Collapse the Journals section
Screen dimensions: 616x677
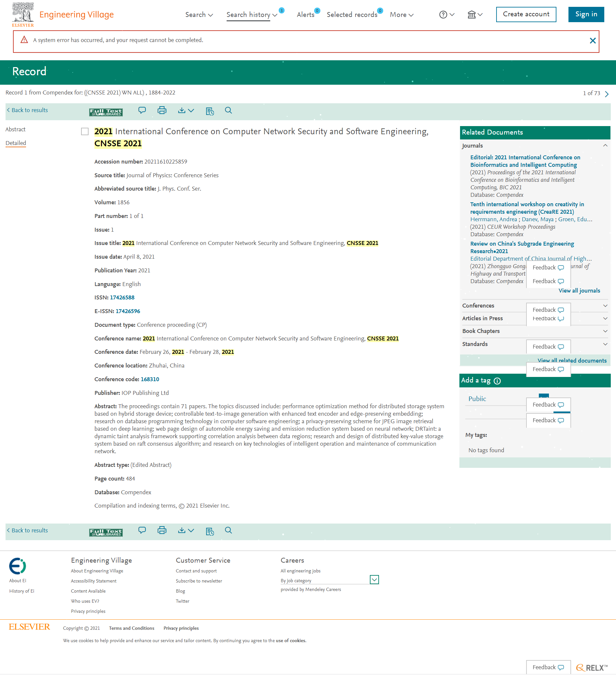tap(605, 145)
